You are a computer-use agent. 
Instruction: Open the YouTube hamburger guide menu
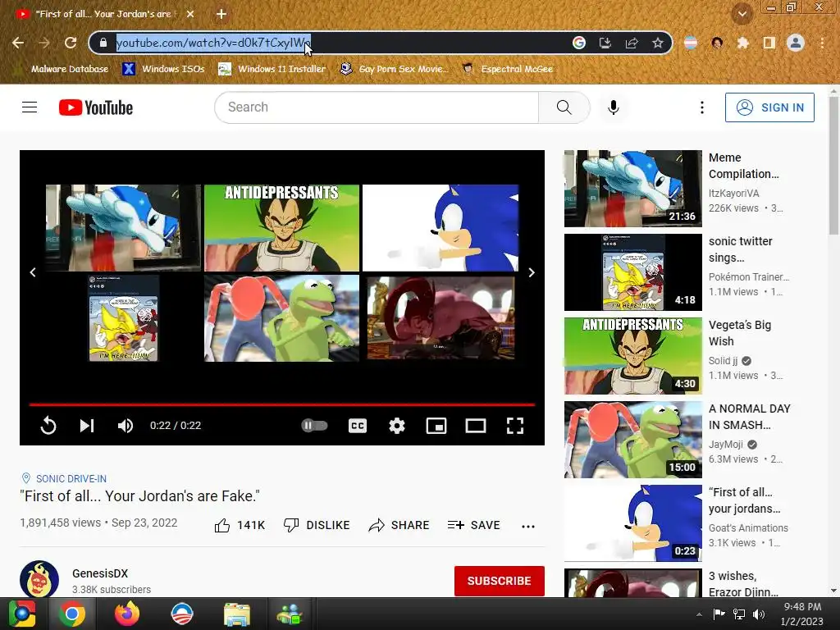[x=30, y=107]
